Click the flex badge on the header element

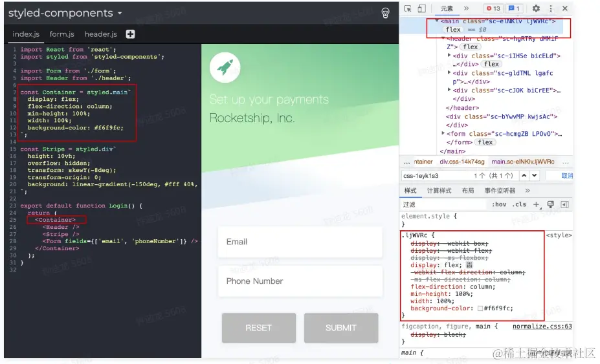(x=471, y=47)
